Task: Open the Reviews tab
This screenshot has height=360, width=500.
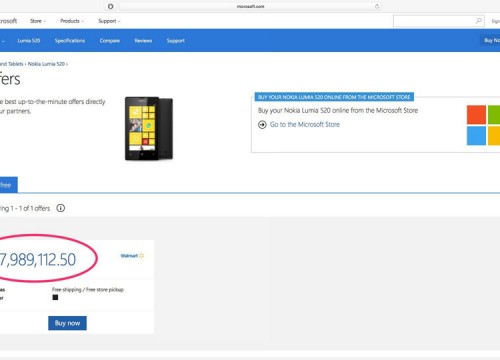Action: (x=143, y=41)
